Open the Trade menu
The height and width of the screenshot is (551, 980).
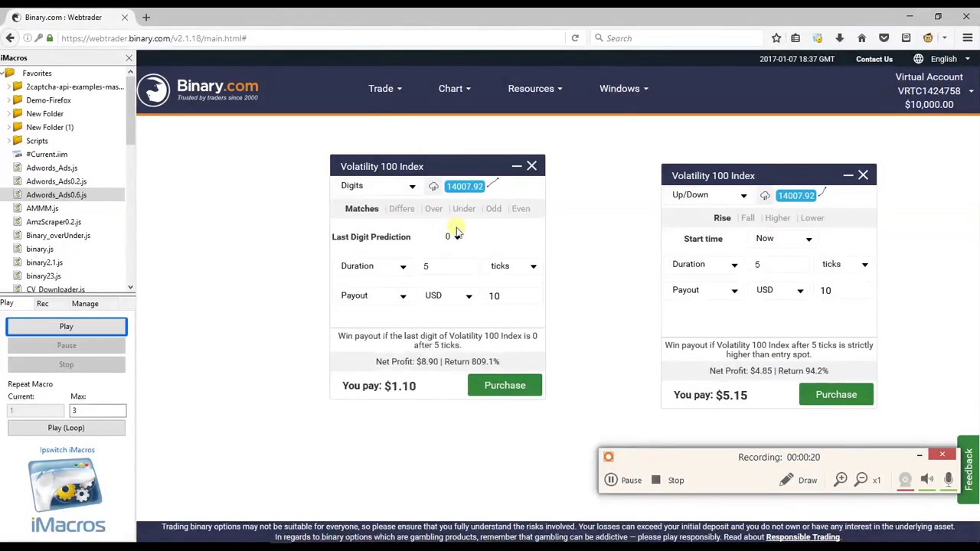coord(385,89)
